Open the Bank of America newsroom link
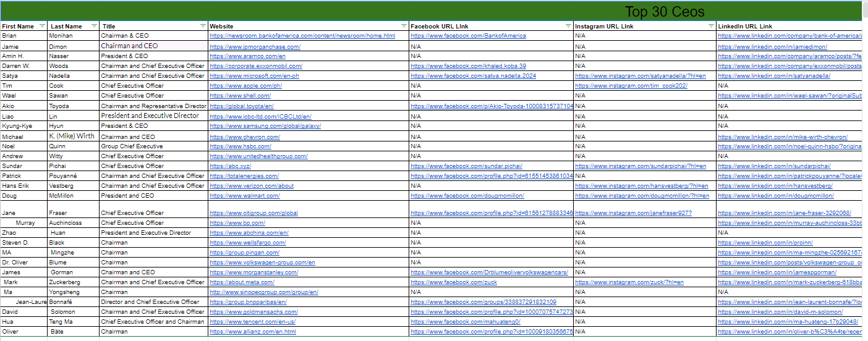The height and width of the screenshot is (341, 868). pos(302,36)
